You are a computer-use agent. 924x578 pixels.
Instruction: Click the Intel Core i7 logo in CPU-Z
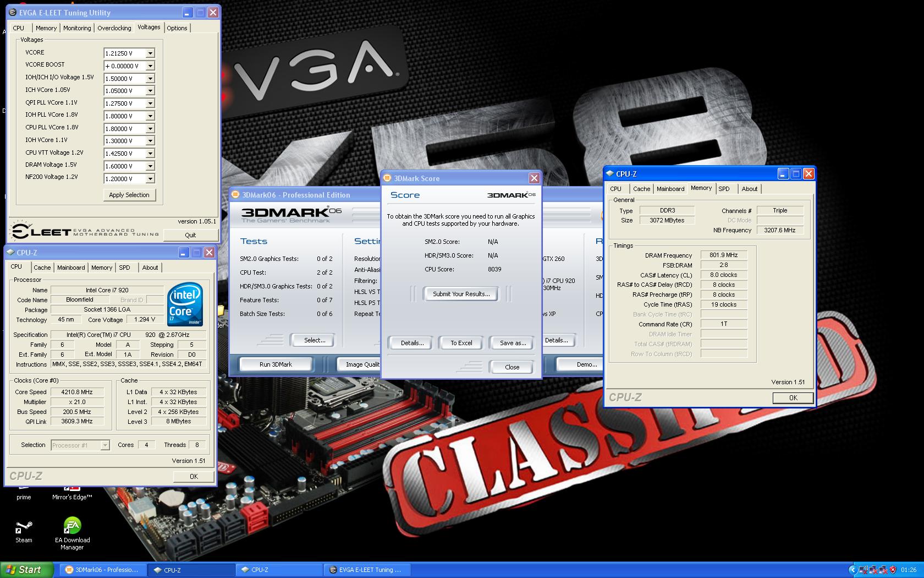[x=185, y=303]
